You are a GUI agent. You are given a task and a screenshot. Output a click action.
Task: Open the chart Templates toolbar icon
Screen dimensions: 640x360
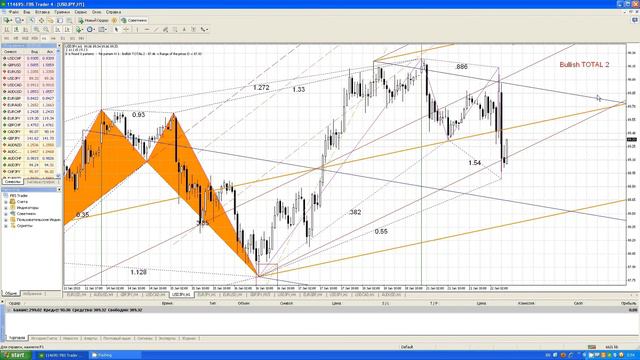(x=101, y=29)
